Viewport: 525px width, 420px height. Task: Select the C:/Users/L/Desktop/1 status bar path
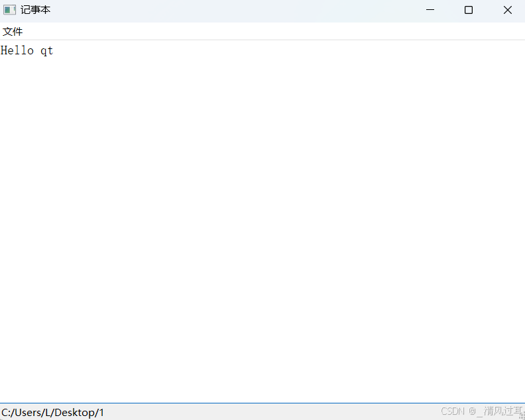(x=53, y=412)
